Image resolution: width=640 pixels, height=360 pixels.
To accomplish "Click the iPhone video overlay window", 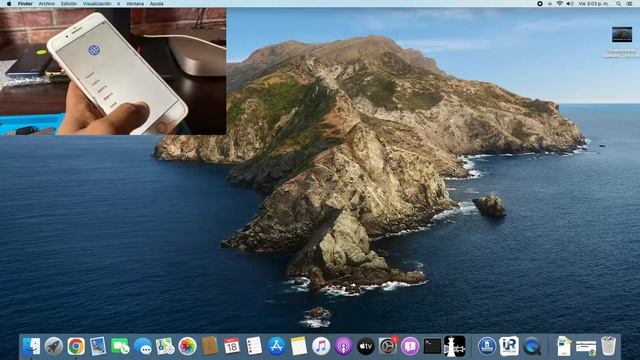I will coord(113,71).
